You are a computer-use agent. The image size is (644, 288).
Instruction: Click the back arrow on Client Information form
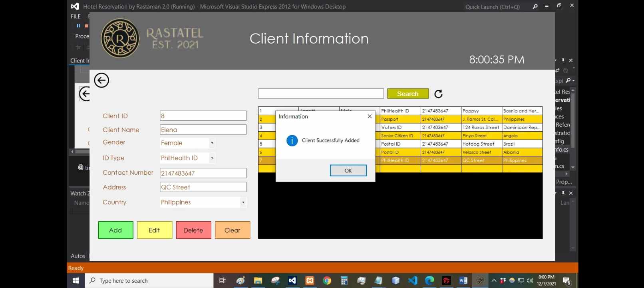pos(101,80)
